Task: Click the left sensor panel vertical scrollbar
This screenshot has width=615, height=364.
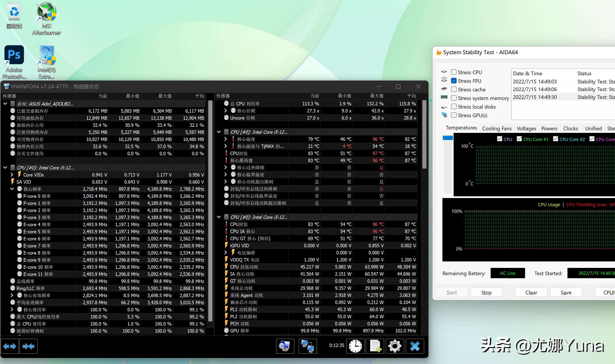Action: tap(210, 211)
